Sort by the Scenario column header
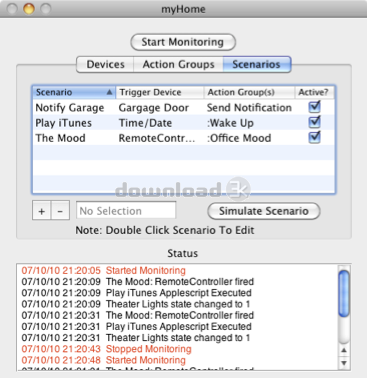 pos(74,92)
